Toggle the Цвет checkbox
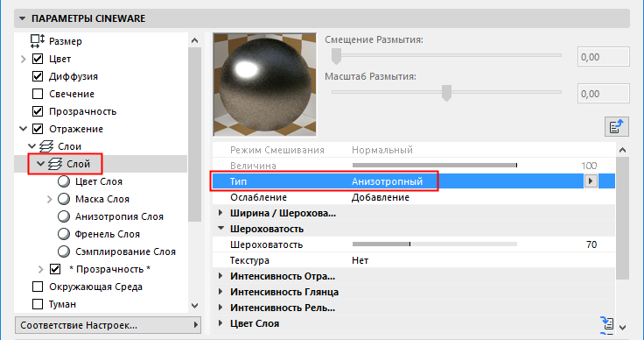 tap(38, 59)
